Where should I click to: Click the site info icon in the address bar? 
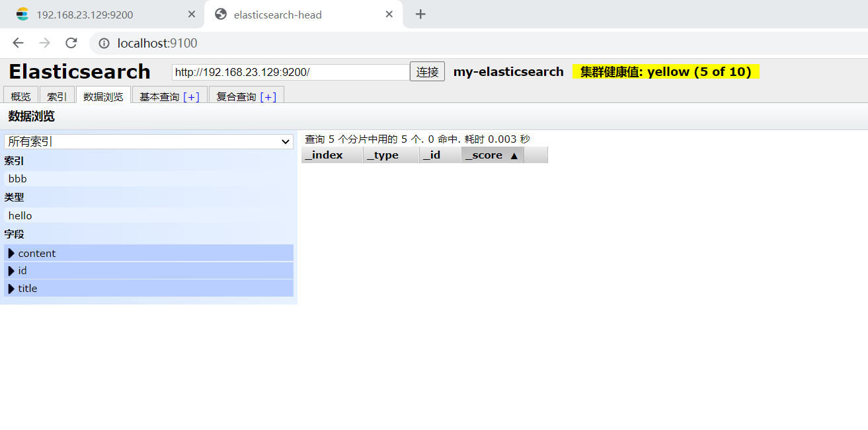click(104, 44)
